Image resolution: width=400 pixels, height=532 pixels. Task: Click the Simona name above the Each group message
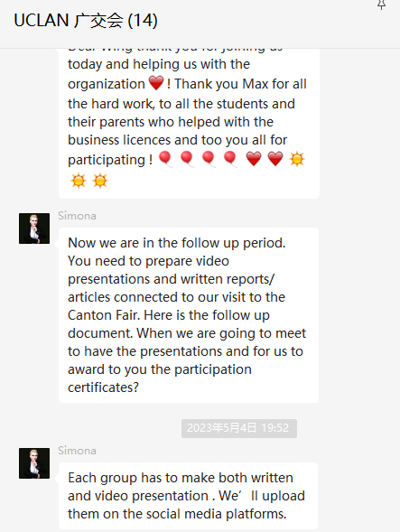(x=77, y=451)
